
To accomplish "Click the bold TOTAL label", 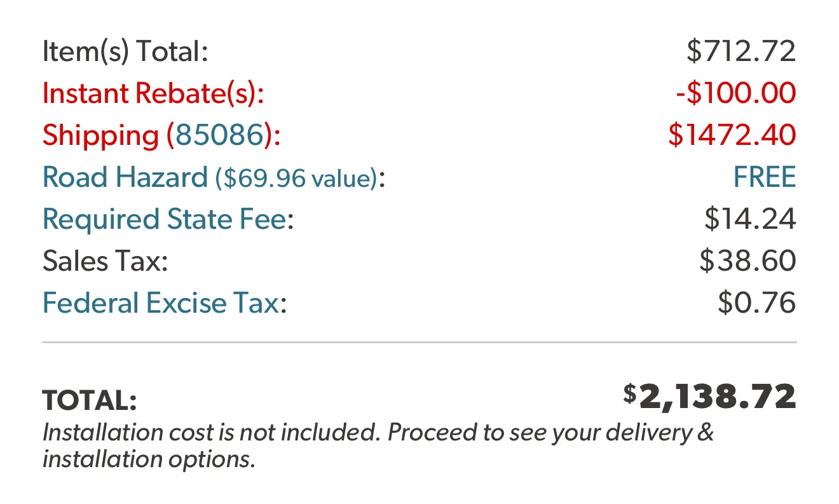I will coord(90,401).
